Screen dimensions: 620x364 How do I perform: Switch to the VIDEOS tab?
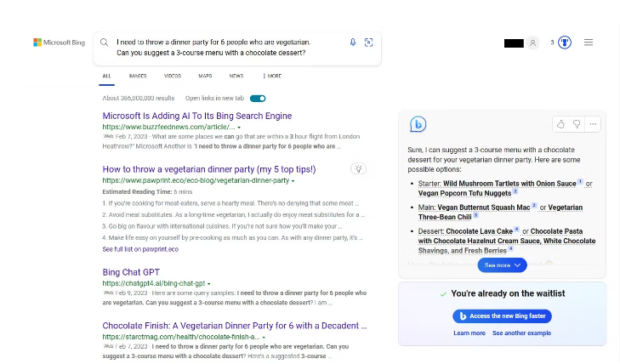173,76
